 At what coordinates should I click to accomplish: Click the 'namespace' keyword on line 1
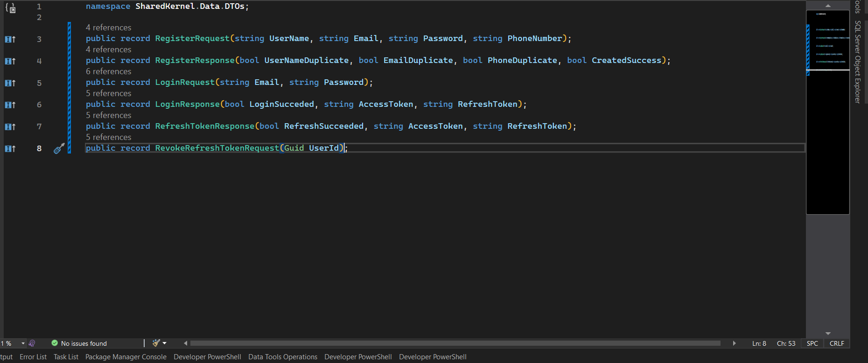108,7
